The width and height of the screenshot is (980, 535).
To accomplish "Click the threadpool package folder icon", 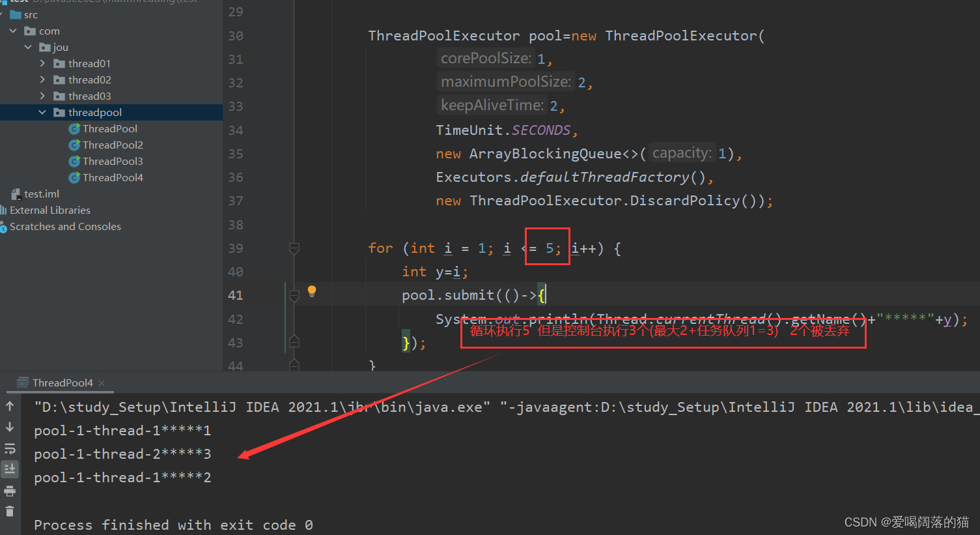I will tap(59, 112).
